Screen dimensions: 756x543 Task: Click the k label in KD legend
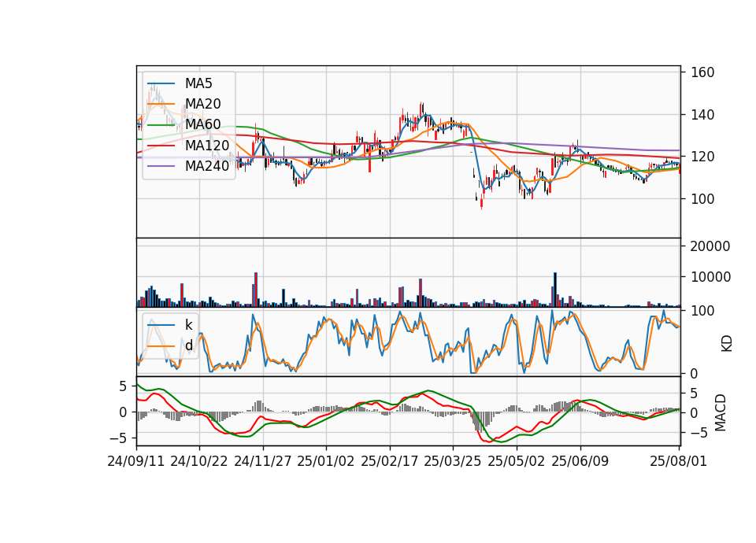188,324
